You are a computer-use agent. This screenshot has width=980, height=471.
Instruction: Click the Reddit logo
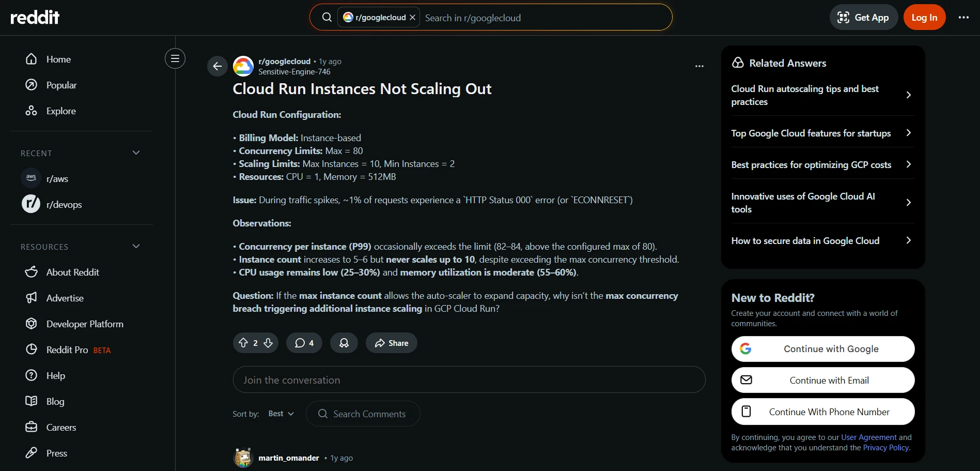[35, 18]
